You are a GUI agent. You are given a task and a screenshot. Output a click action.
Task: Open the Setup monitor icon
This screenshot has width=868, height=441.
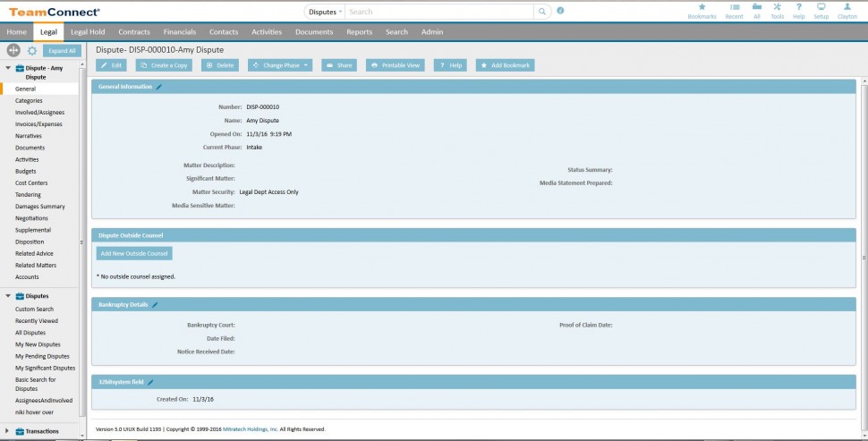click(x=821, y=7)
